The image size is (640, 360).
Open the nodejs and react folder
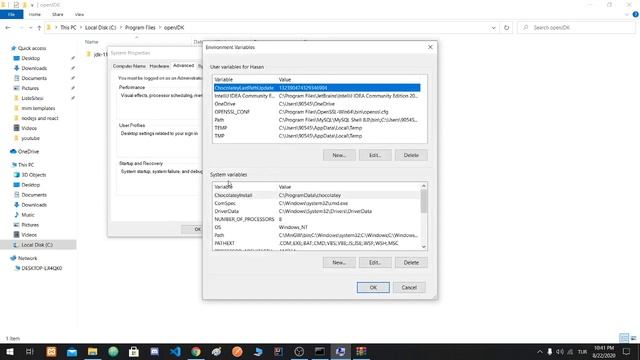coord(40,118)
